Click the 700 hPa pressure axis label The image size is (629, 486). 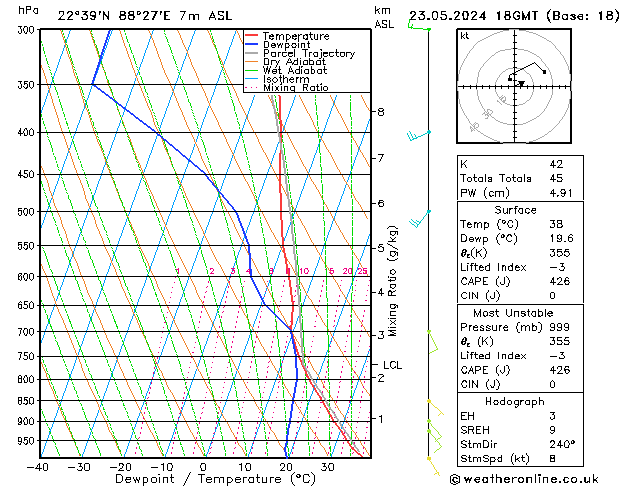pyautogui.click(x=28, y=332)
